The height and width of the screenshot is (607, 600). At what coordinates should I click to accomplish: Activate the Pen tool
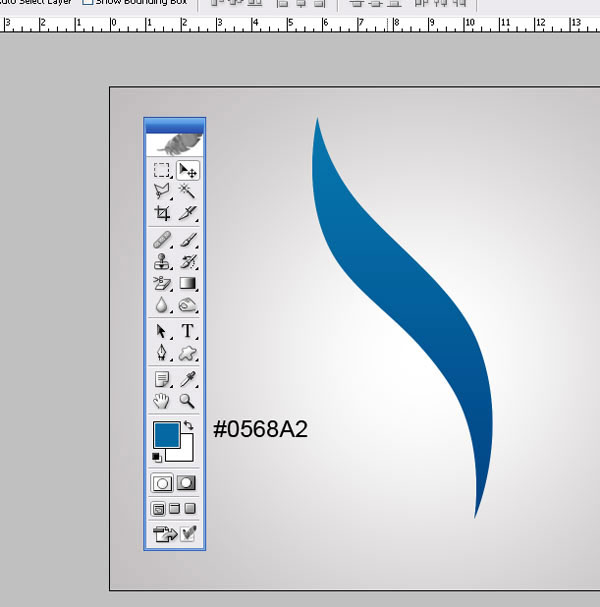tap(161, 353)
